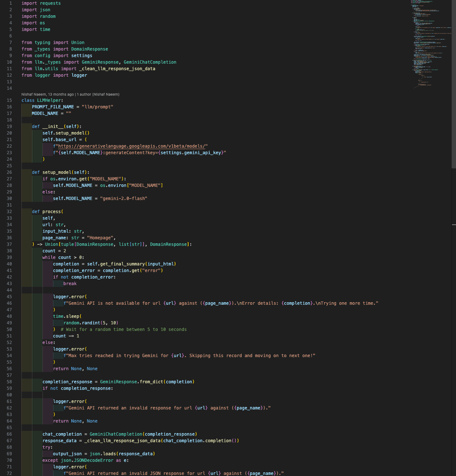Place cursor on "import requests"
Screen dimensions: 456x476
tap(41, 3)
